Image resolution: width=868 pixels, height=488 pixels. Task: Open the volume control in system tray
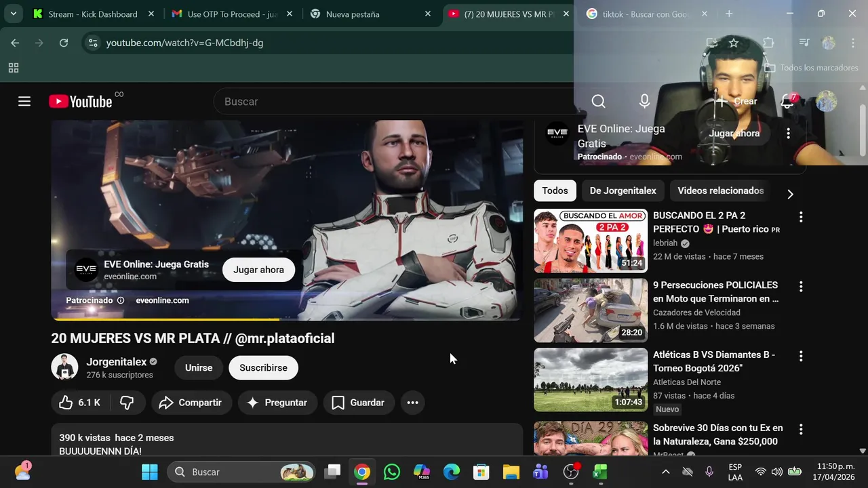coord(777,472)
